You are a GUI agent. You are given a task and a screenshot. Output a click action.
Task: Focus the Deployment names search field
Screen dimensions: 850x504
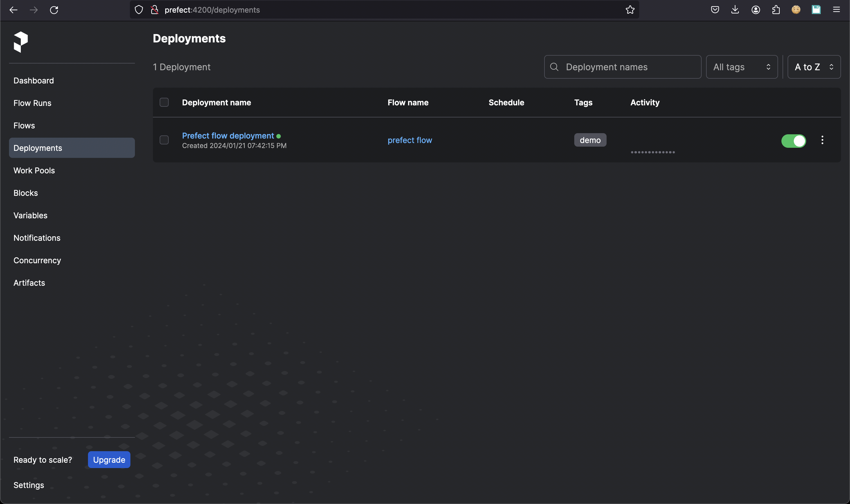pos(623,67)
